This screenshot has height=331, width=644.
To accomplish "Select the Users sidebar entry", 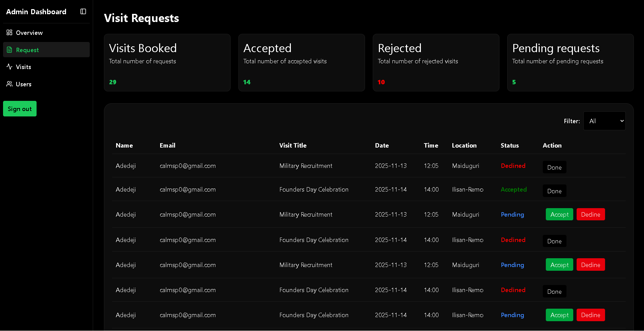I will (24, 84).
